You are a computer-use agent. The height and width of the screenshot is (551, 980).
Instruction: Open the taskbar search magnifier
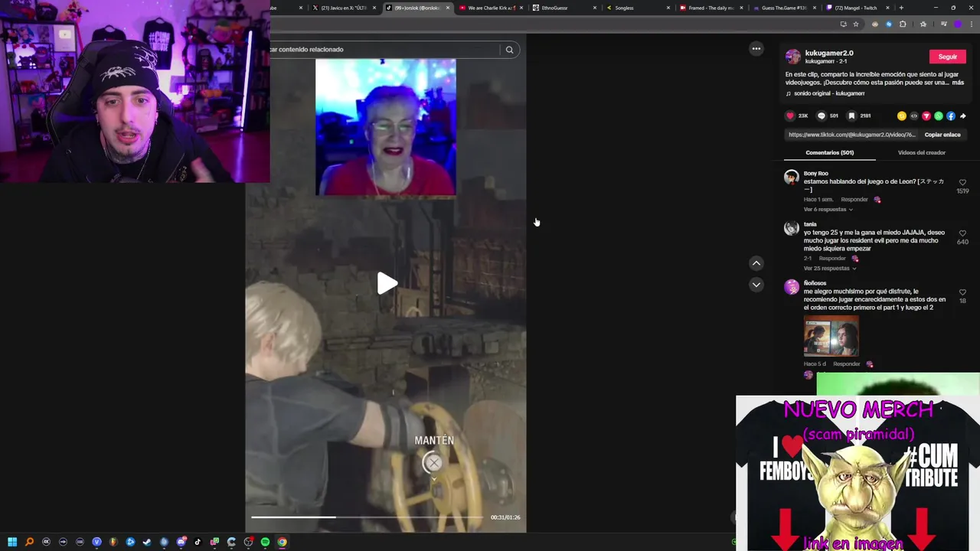coord(29,542)
